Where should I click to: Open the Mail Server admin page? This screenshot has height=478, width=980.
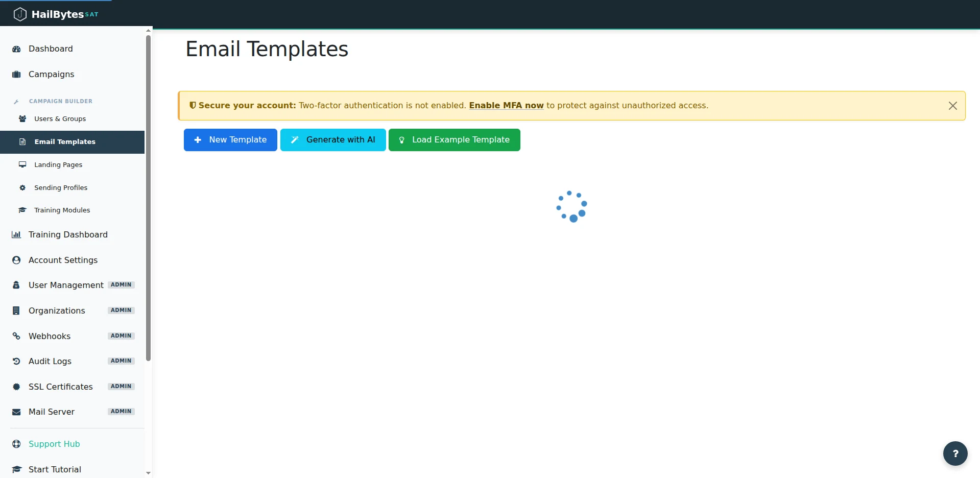tap(51, 412)
